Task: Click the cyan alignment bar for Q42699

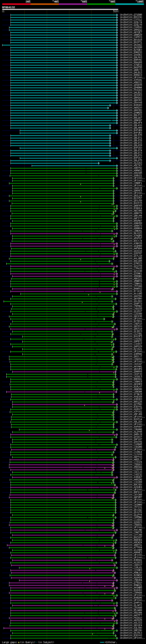Action: click(x=64, y=48)
